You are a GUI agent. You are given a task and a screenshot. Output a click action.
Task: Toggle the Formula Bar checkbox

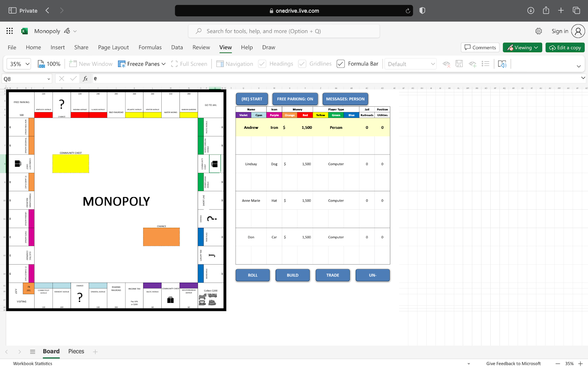point(341,64)
